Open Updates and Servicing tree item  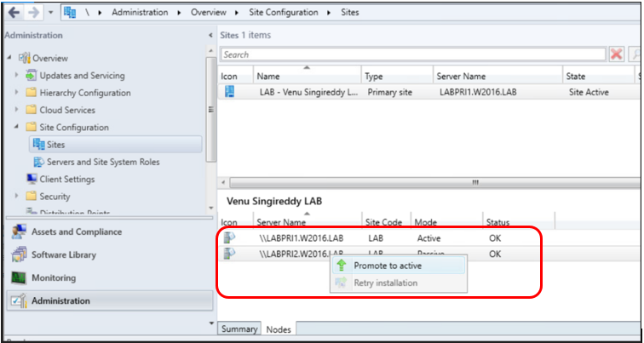coord(82,76)
